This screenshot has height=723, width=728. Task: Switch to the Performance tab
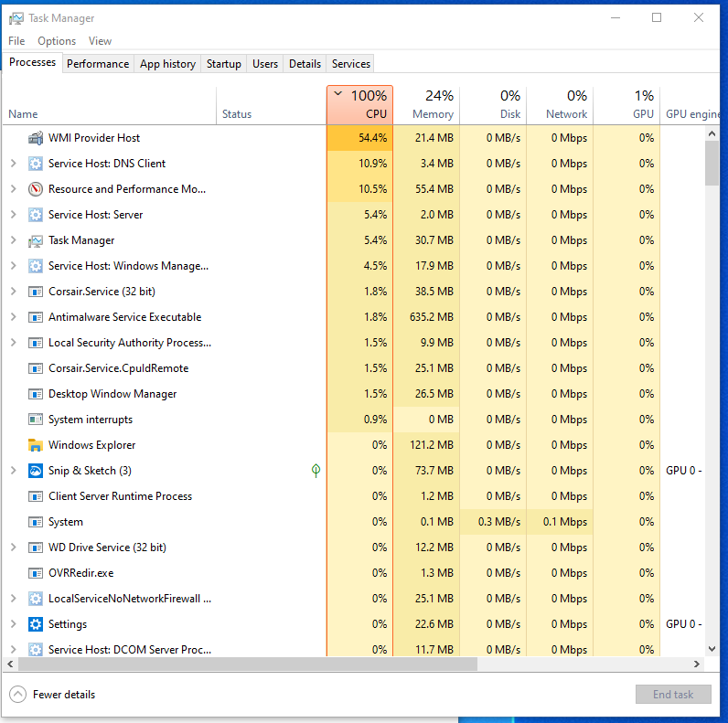[98, 64]
